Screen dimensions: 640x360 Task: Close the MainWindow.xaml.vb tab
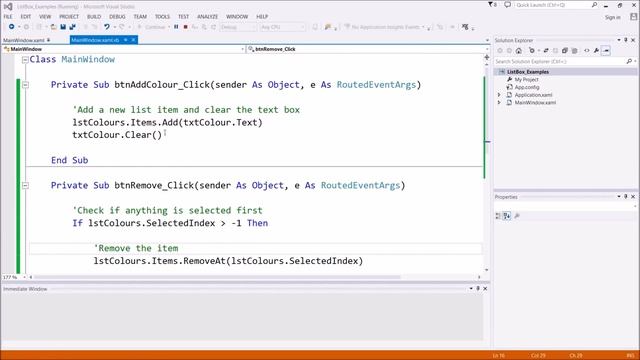tap(133, 40)
